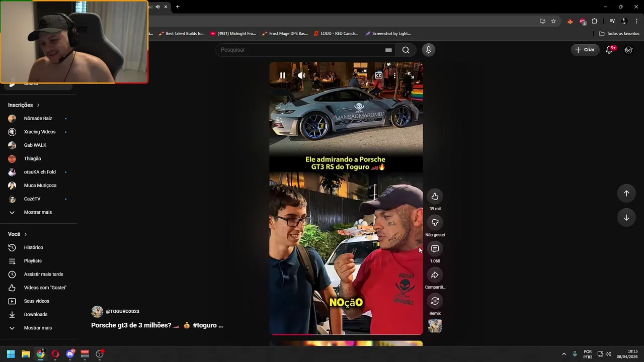The width and height of the screenshot is (644, 362).
Task: Start voice search with microphone
Action: coord(429,50)
